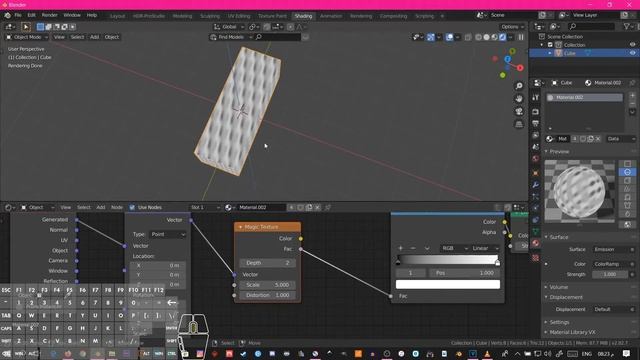Open the Render menu
The height and width of the screenshot is (360, 640).
[49, 15]
